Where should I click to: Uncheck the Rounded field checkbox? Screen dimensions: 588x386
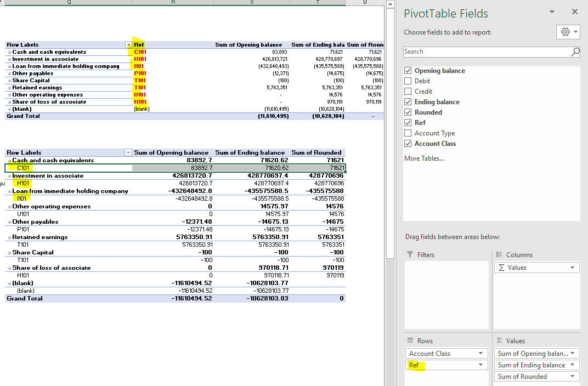click(409, 112)
